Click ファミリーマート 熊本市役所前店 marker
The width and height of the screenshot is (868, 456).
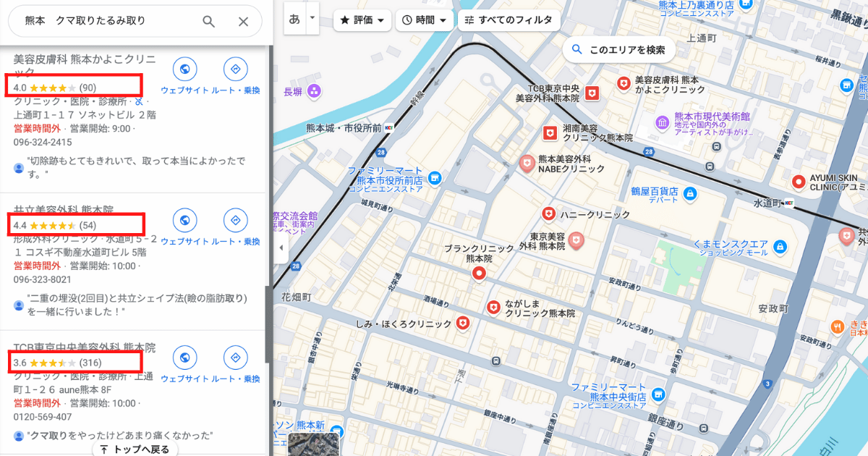click(434, 177)
